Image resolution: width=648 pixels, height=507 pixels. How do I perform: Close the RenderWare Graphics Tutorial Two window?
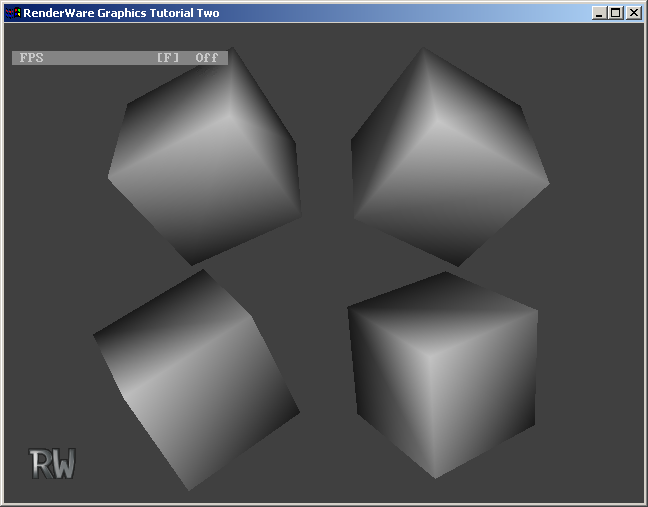634,13
